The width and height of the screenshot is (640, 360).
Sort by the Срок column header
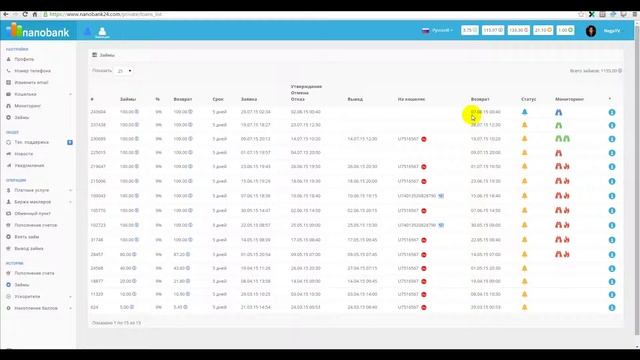(x=218, y=99)
